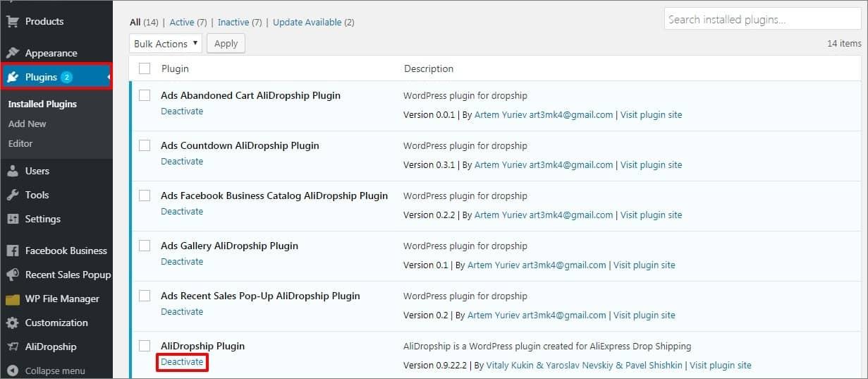
Task: Click the Tools wrench icon
Action: (12, 195)
